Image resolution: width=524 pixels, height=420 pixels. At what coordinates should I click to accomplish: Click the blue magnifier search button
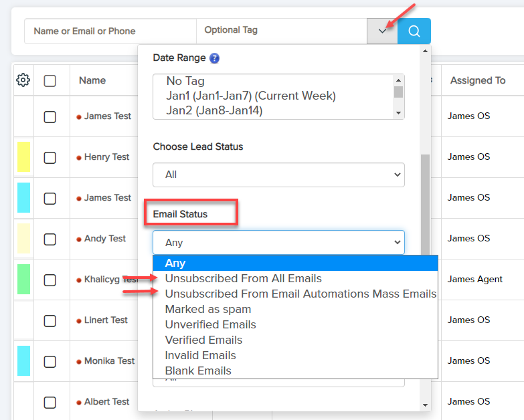414,31
